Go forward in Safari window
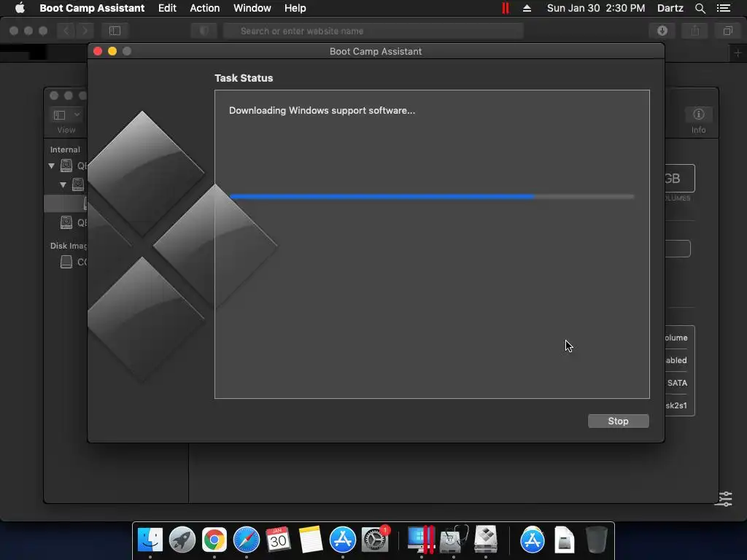747x560 pixels. pos(85,31)
